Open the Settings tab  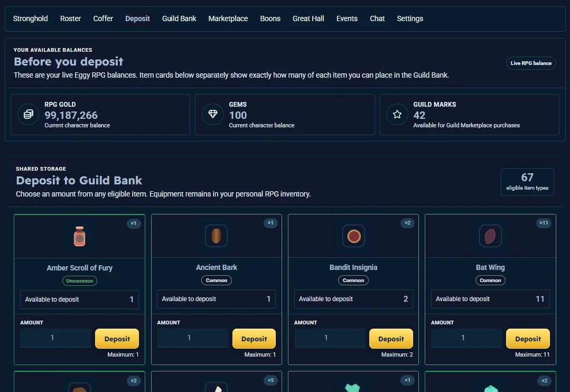tap(410, 18)
